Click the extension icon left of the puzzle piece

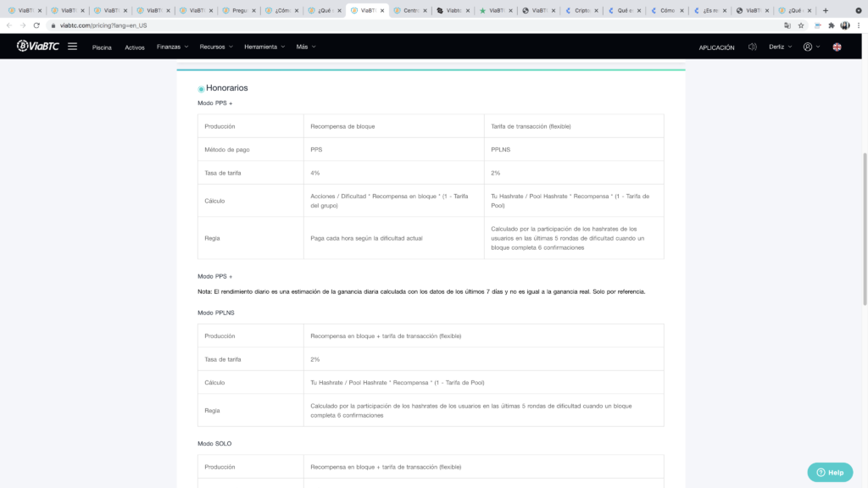[818, 25]
